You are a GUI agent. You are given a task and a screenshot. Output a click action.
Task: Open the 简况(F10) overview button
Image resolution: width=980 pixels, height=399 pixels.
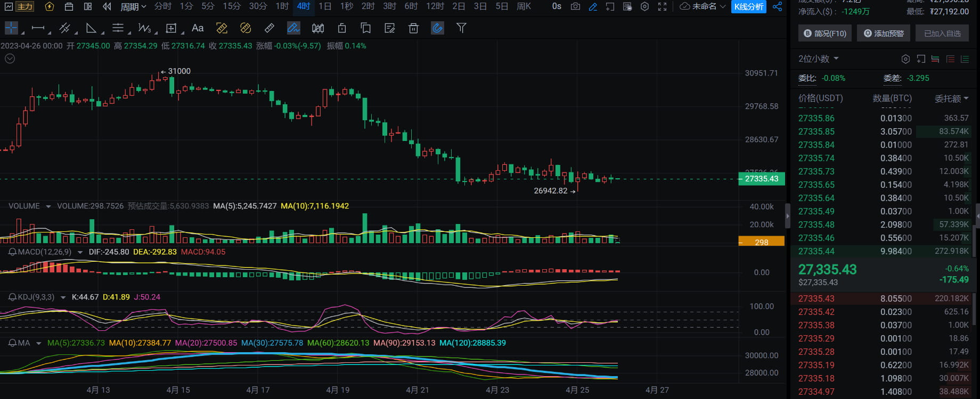click(x=824, y=34)
